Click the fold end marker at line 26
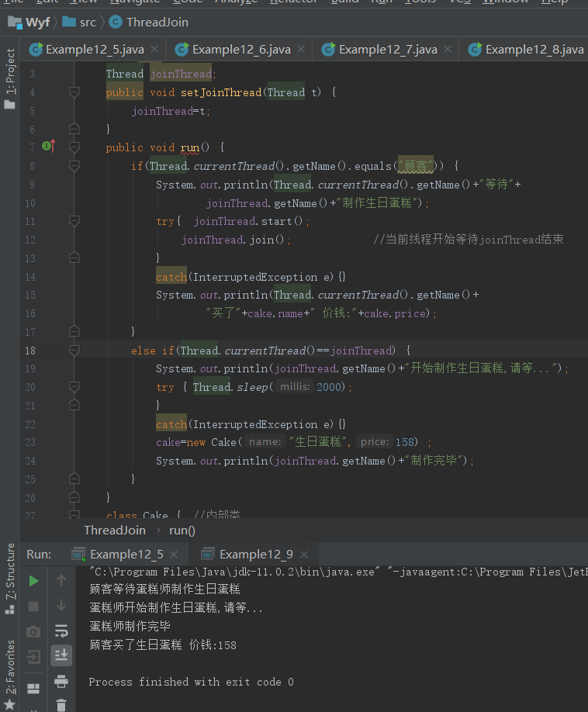 [x=74, y=497]
